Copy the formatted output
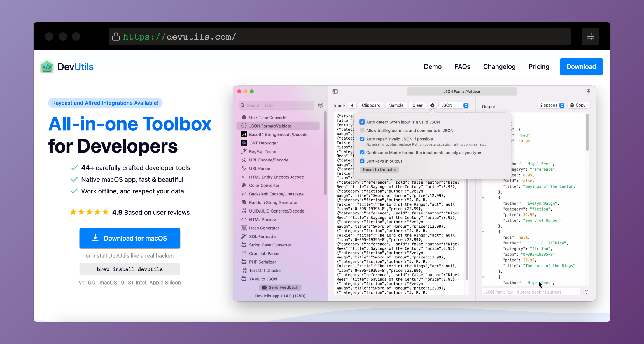644x344 pixels. coord(578,105)
